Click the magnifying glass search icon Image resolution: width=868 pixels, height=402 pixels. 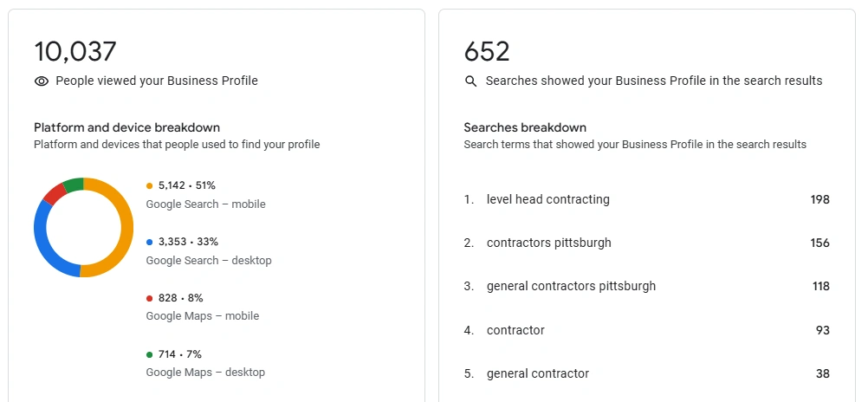click(x=471, y=81)
